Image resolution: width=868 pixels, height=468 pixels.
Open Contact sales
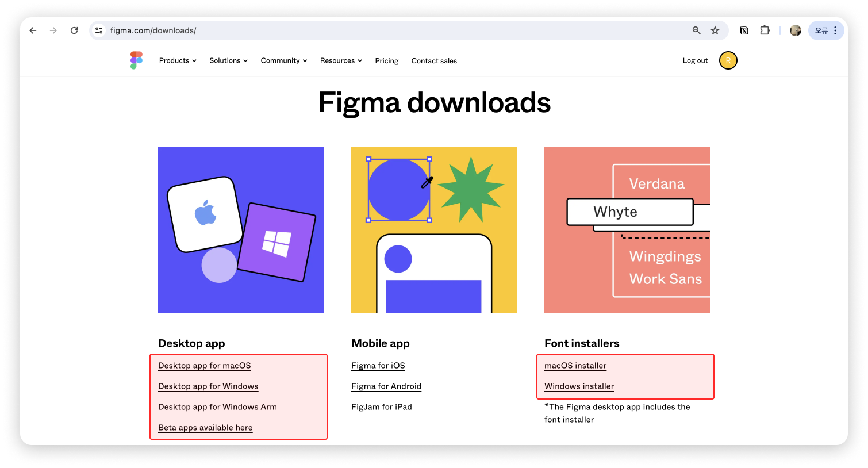click(x=434, y=61)
